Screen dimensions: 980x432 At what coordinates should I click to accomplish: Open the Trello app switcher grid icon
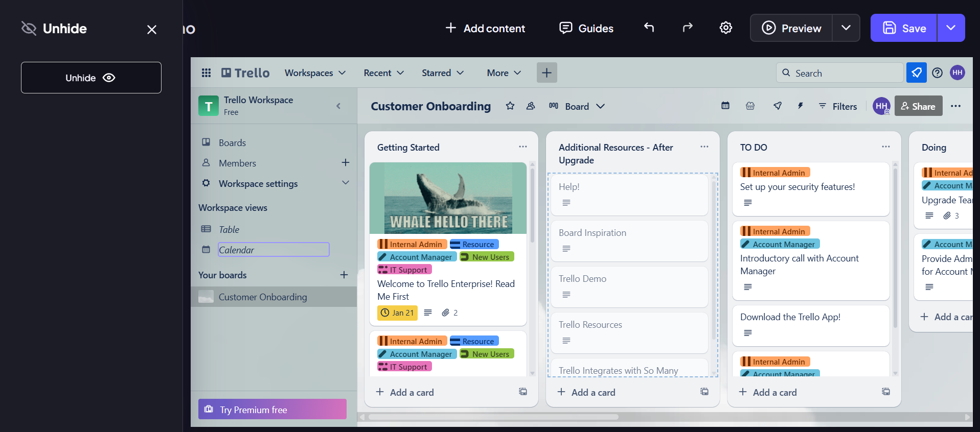[206, 73]
